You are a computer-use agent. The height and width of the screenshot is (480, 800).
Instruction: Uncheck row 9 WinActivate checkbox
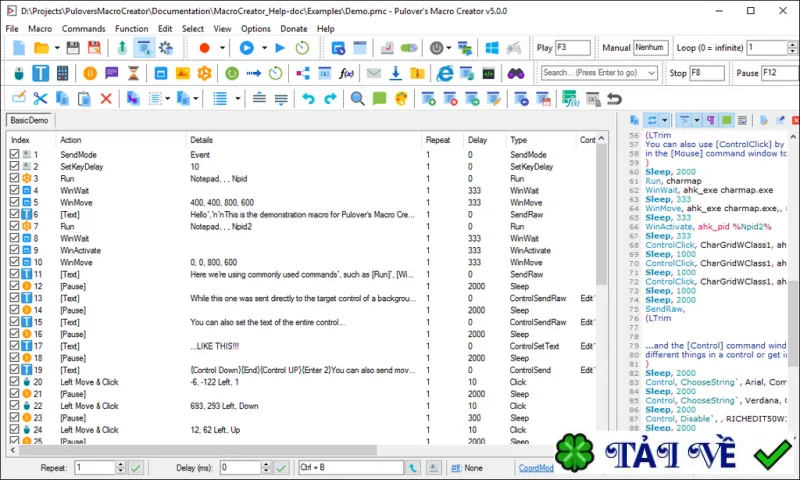click(14, 249)
